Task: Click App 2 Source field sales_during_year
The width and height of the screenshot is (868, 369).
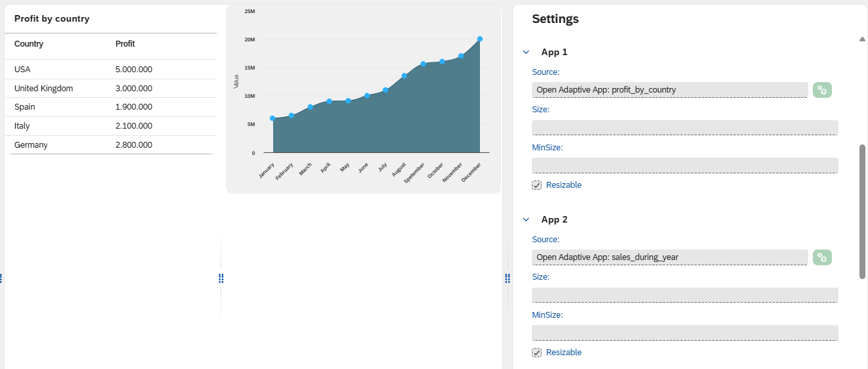Action: point(670,257)
